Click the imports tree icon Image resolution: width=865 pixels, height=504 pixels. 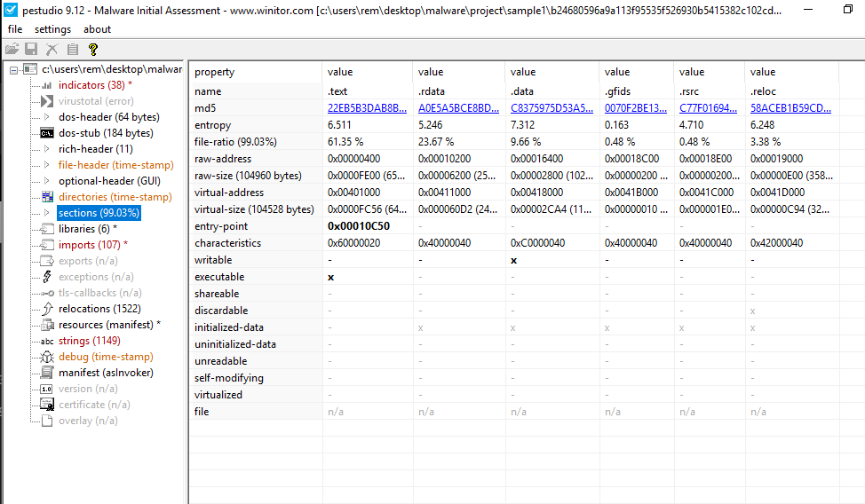[x=47, y=245]
